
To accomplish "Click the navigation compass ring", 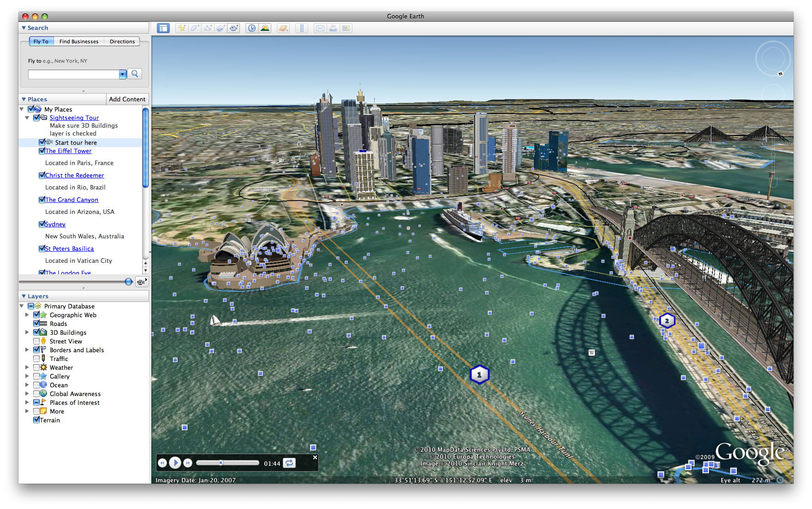I will point(773,59).
